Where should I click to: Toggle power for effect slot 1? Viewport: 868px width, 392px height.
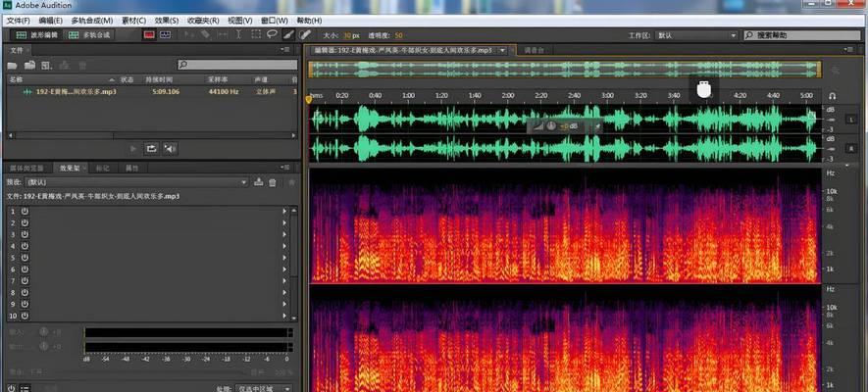click(x=25, y=212)
